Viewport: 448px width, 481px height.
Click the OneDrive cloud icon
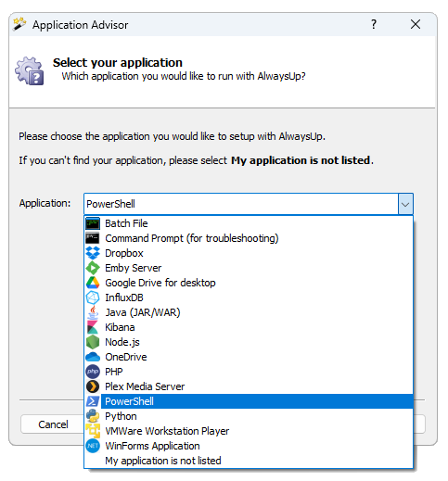pyautogui.click(x=93, y=357)
